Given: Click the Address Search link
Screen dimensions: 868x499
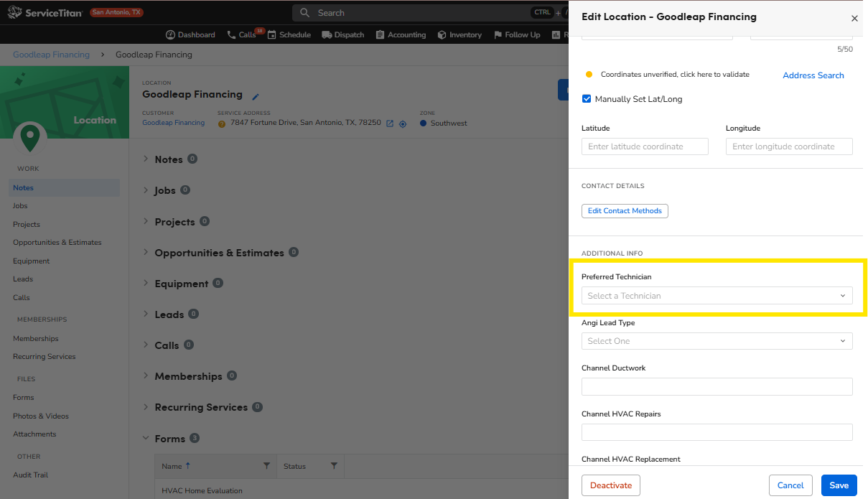Looking at the screenshot, I should point(813,75).
